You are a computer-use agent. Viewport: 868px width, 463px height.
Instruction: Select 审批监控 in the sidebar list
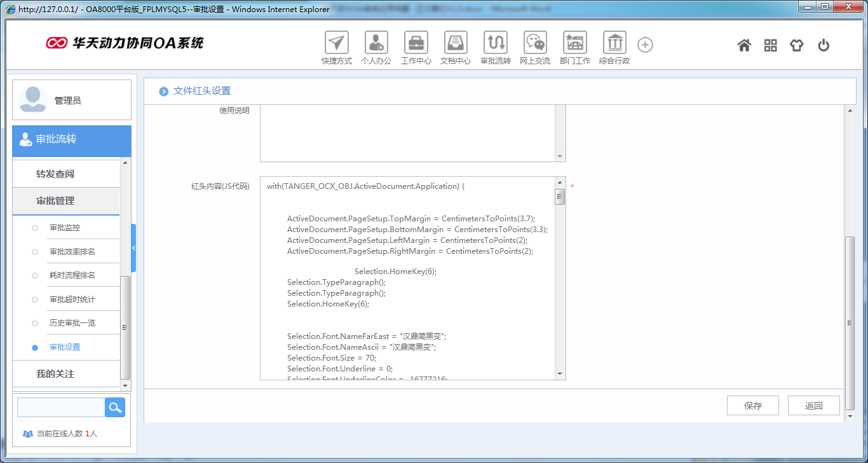(65, 228)
